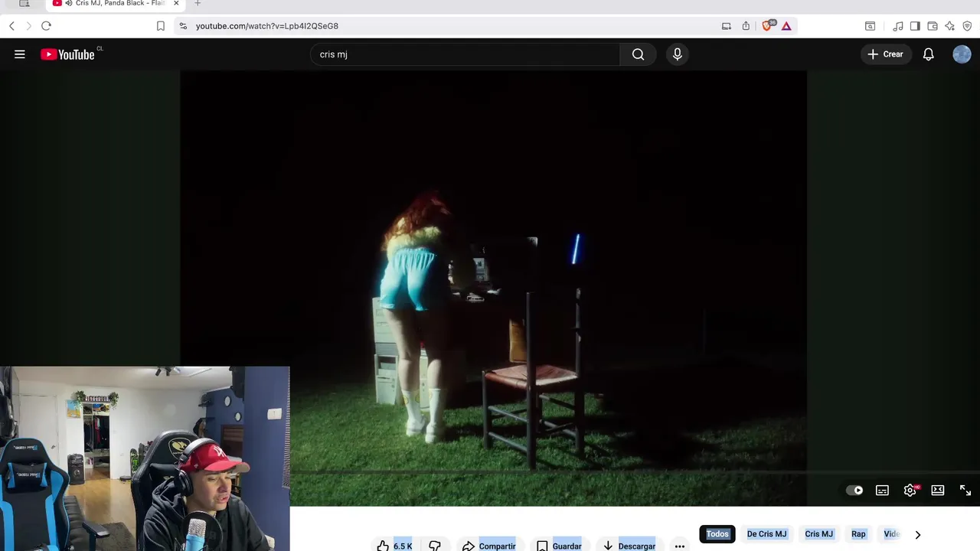Install app icon in address bar
The width and height of the screenshot is (980, 551).
coord(726,26)
